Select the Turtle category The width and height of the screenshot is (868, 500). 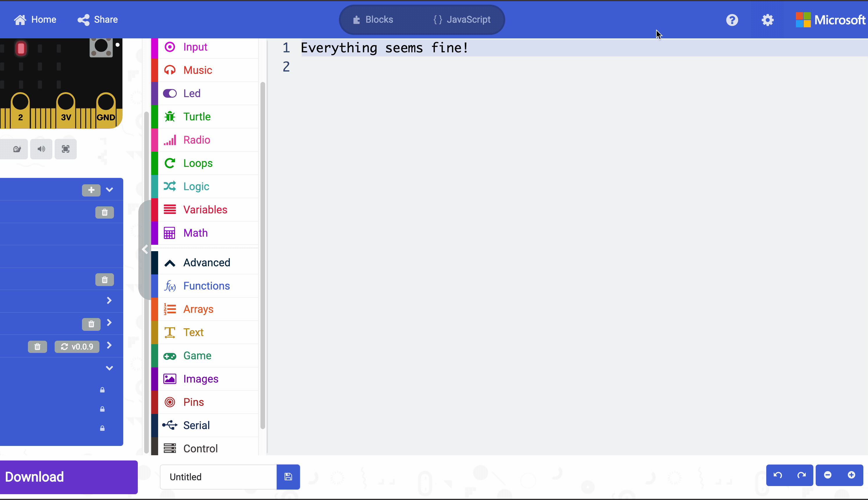pyautogui.click(x=197, y=116)
